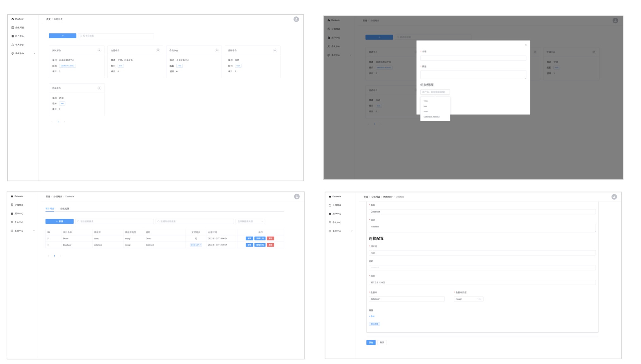
Task: Click edit icon on 活动中台 card, top-left screenshot
Action: pyautogui.click(x=99, y=88)
